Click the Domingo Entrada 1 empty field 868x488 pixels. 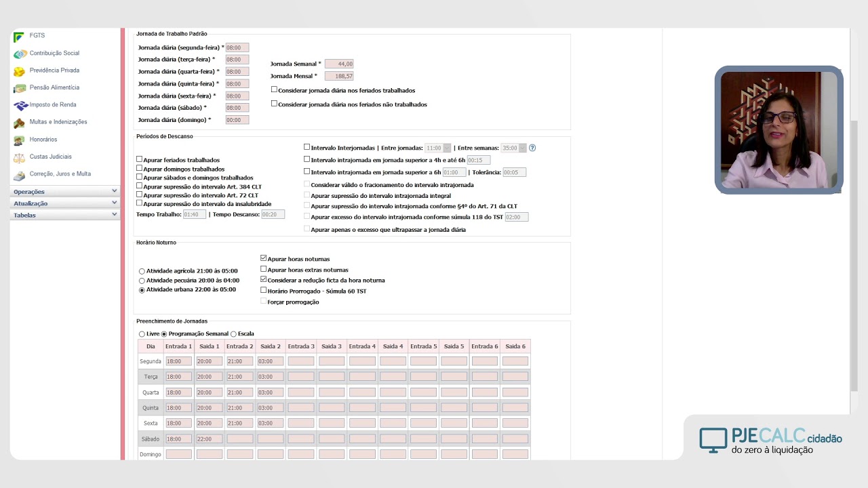179,454
